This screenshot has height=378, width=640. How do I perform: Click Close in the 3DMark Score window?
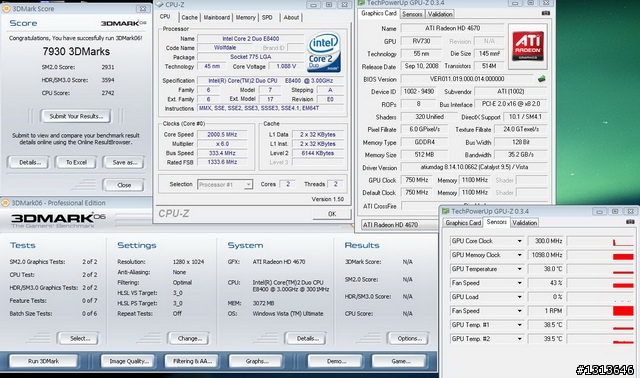(x=124, y=185)
